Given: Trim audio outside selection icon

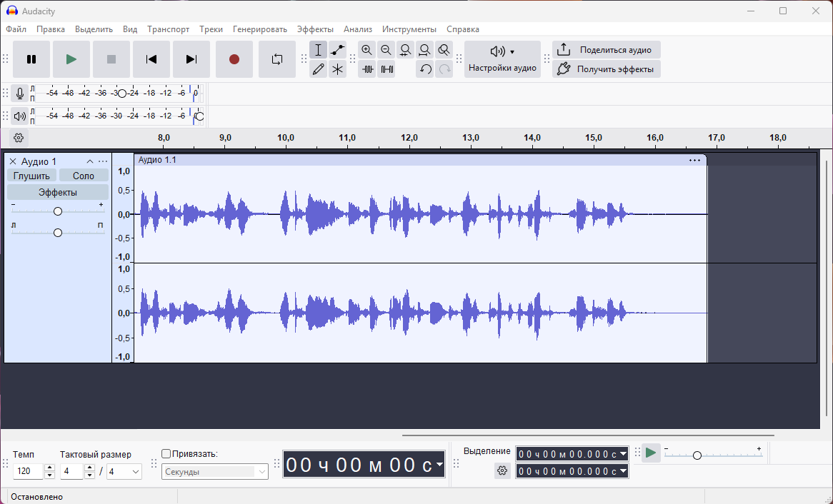Looking at the screenshot, I should click(x=368, y=69).
